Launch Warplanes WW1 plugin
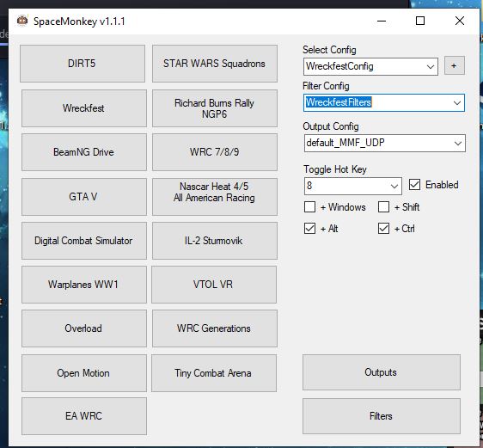 click(x=83, y=285)
